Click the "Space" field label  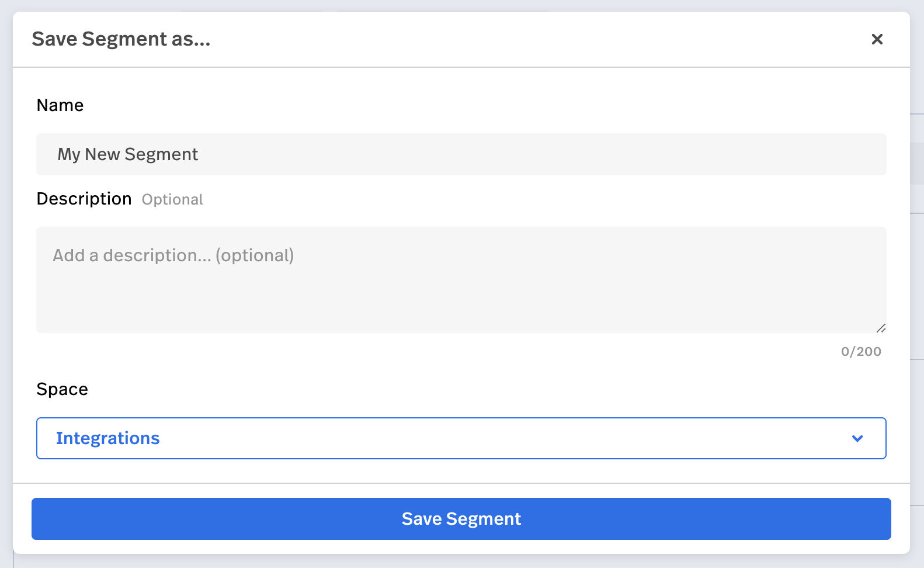click(62, 389)
